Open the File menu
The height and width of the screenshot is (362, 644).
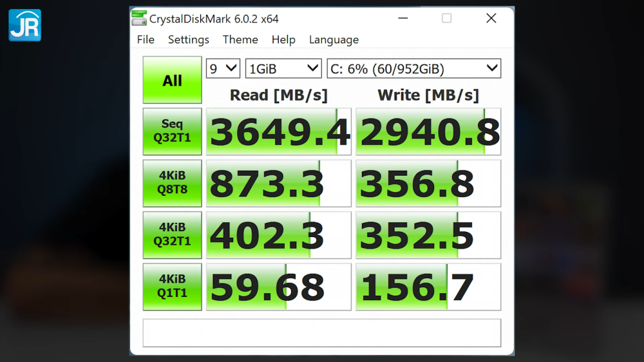146,40
